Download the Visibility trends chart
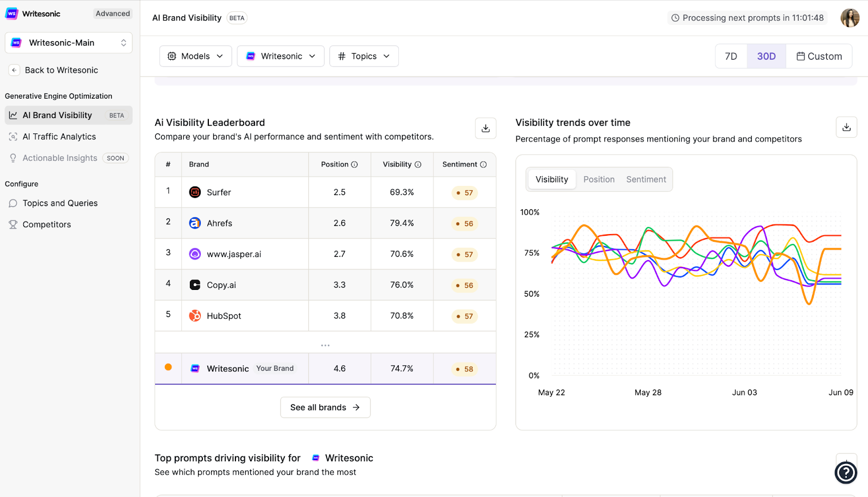 (846, 127)
